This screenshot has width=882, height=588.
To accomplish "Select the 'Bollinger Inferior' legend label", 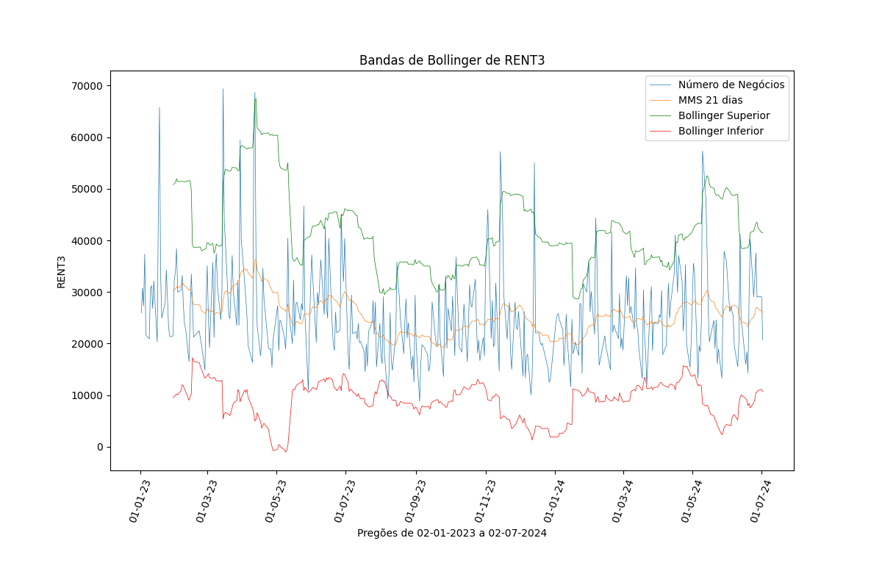I will 721,132.
